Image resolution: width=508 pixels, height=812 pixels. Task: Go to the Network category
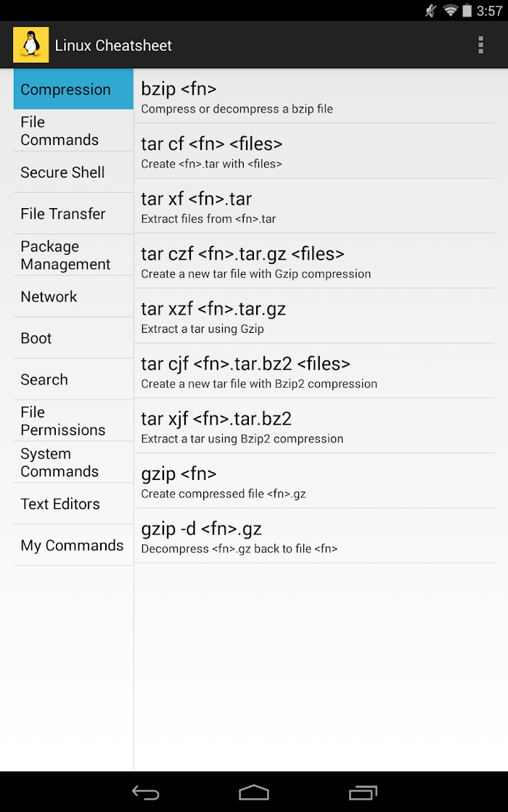click(x=73, y=297)
